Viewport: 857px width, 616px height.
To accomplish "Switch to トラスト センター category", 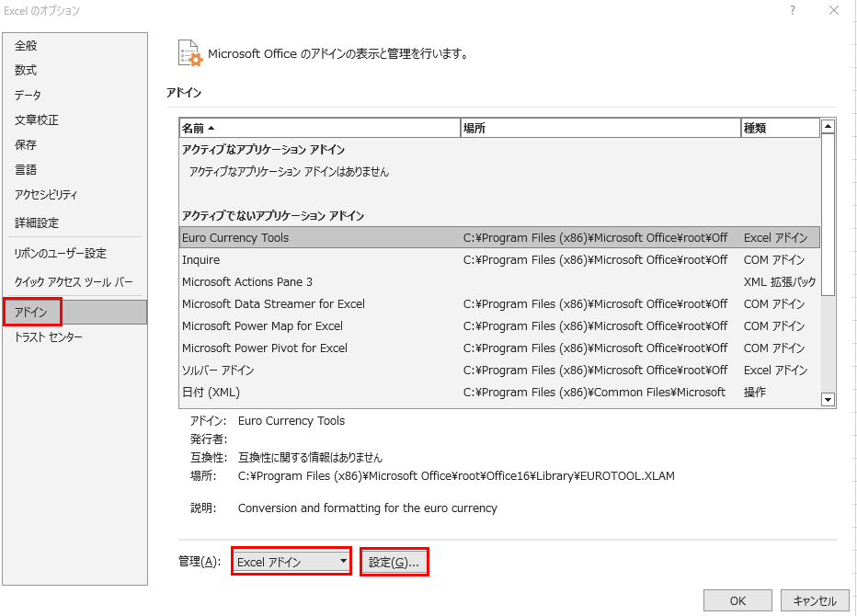I will click(49, 337).
